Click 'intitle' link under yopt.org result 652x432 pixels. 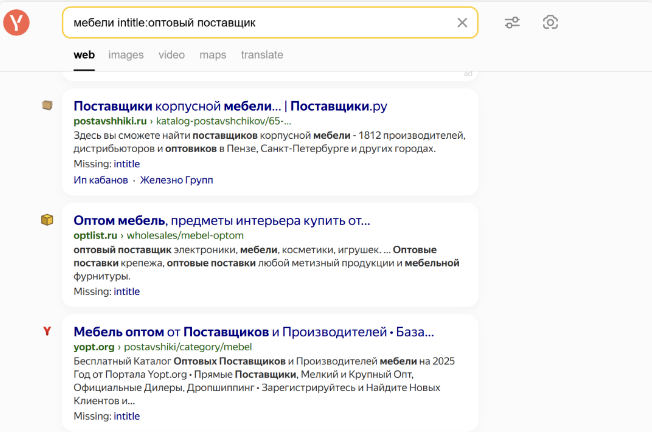point(127,416)
